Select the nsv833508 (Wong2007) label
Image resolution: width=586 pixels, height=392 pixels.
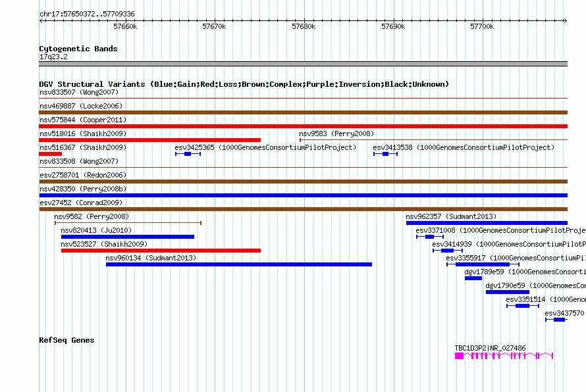coord(79,161)
